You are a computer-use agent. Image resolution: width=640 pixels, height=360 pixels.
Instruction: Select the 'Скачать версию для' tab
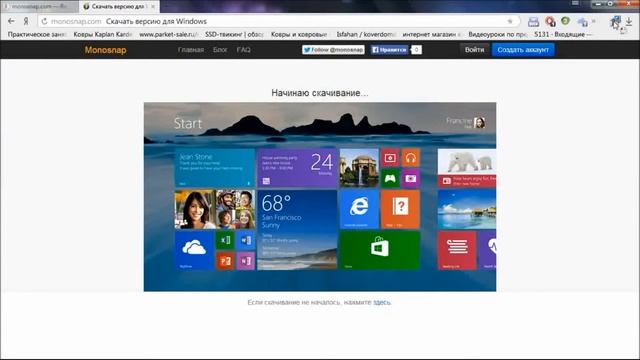coord(118,7)
